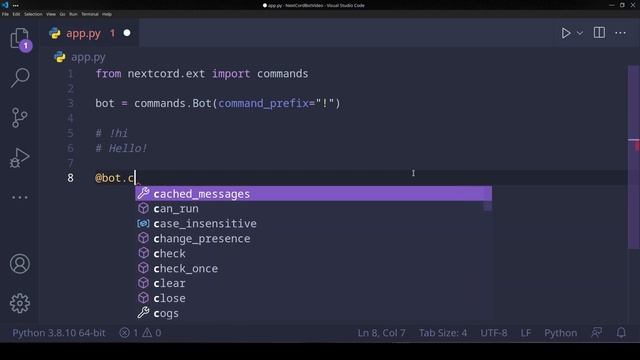Click the VS Code logo in title bar
Screen dimensions: 640x360
[x=5, y=5]
